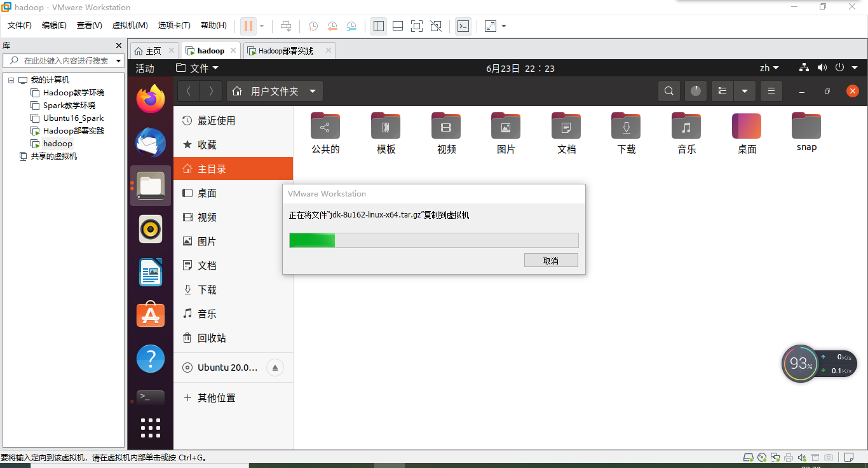Click the volume icon in the Ubuntu top bar
868x468 pixels.
click(822, 67)
